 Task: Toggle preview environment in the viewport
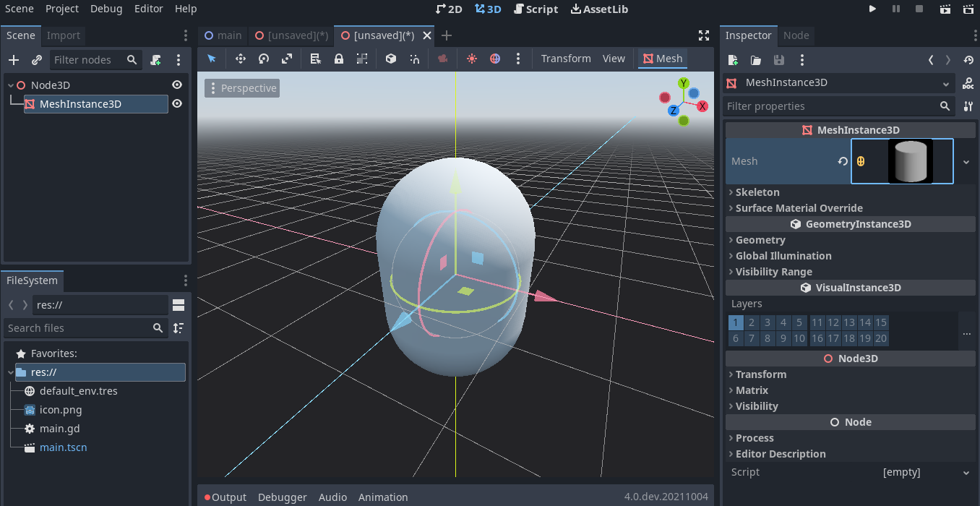click(x=495, y=59)
